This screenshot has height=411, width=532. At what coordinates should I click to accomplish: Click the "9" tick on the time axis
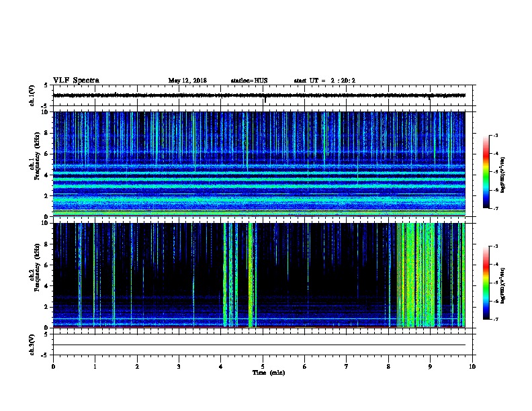430,367
